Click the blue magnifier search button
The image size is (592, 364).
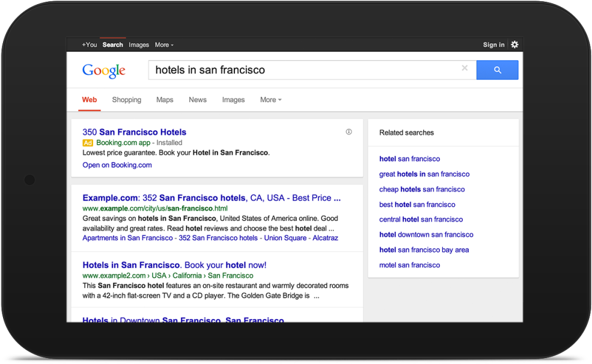tap(497, 70)
